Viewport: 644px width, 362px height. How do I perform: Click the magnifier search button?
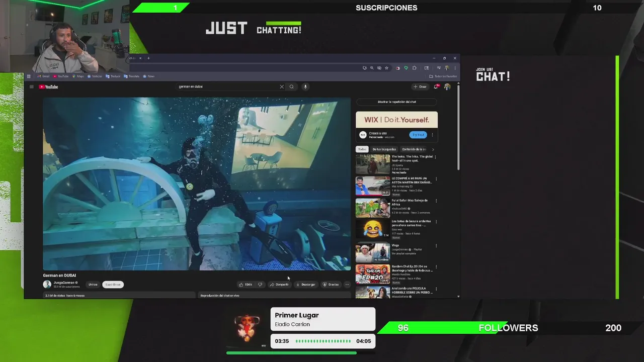pos(291,86)
